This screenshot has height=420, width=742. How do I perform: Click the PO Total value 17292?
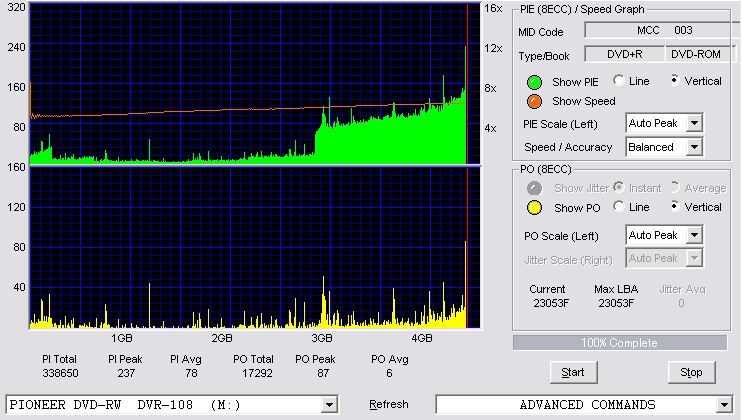[x=257, y=373]
